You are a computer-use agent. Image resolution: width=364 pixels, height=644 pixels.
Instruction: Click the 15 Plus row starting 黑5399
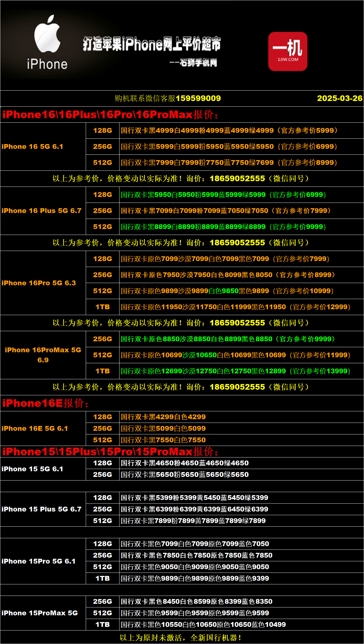coord(241,498)
